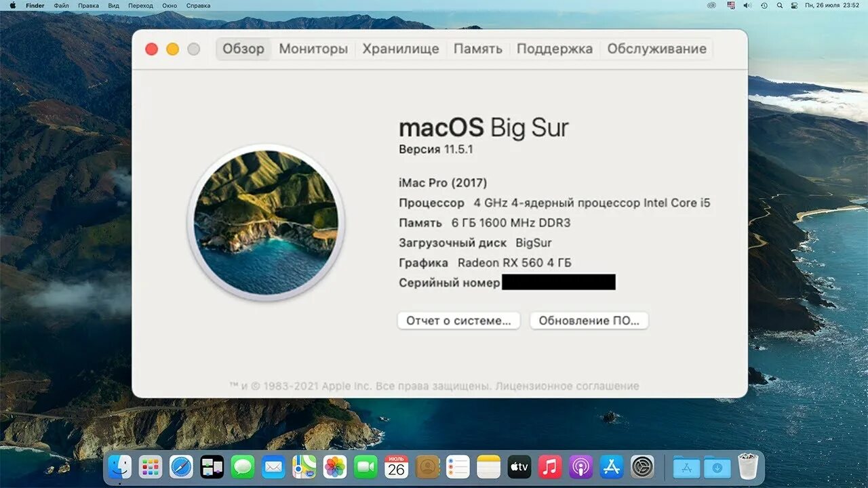Open Time Machine menu bar icon
Screen dimensions: 868x488
(764, 5)
